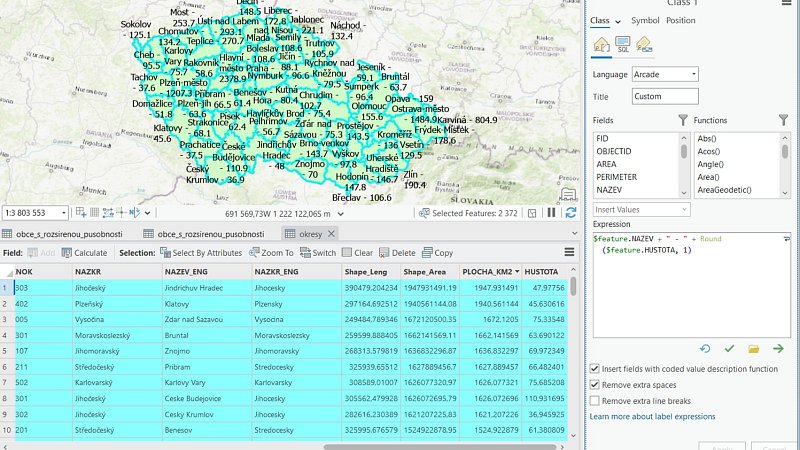Click Select By Attributes button
This screenshot has height=450, width=800.
point(200,253)
